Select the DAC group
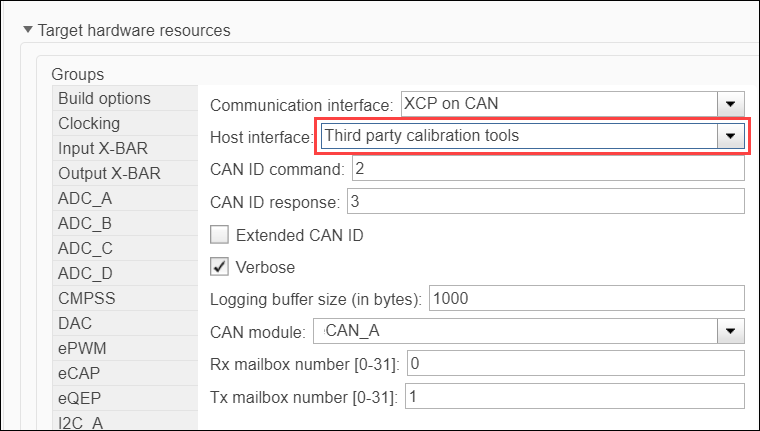 (x=75, y=324)
